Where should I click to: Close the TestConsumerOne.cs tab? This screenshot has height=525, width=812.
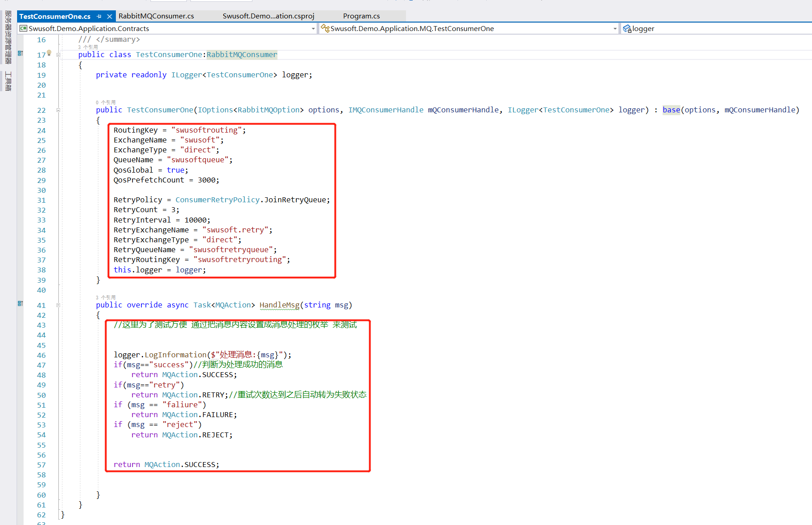coord(109,16)
